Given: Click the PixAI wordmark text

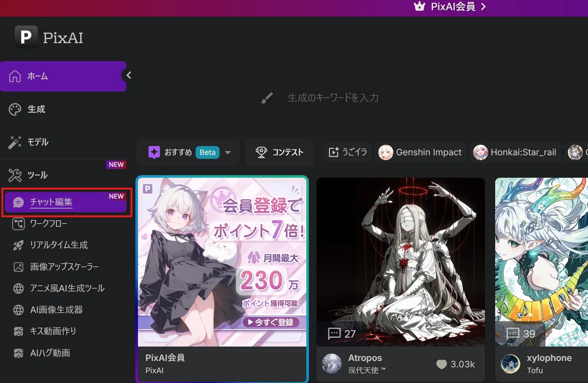Looking at the screenshot, I should [63, 38].
